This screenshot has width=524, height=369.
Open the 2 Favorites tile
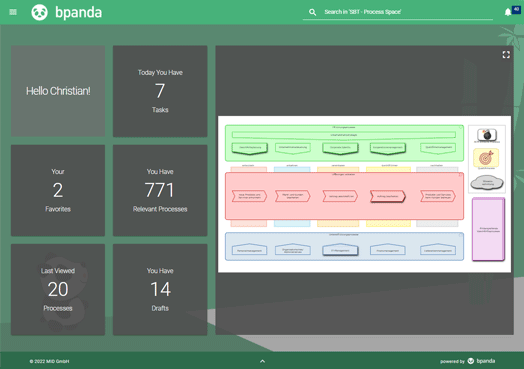pos(58,191)
